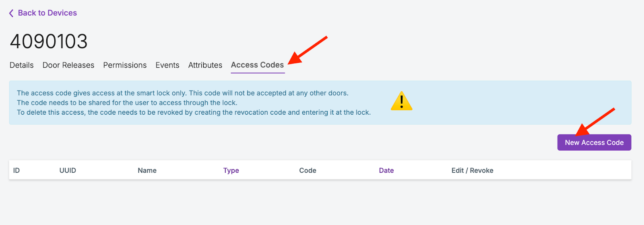Click the Code column header
This screenshot has width=644, height=225.
pyautogui.click(x=308, y=171)
